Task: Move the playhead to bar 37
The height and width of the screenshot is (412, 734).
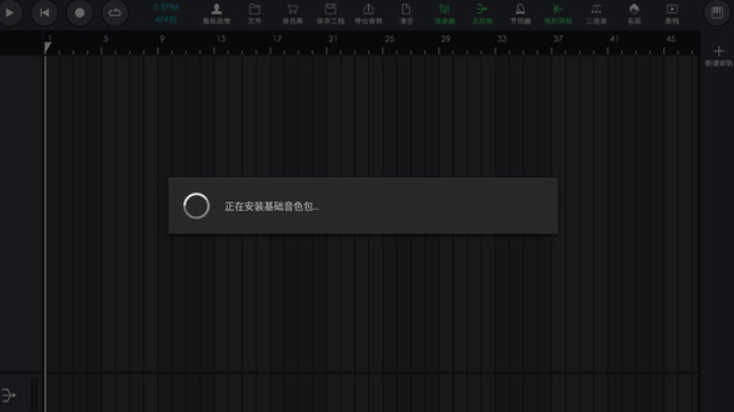Action: [558, 39]
